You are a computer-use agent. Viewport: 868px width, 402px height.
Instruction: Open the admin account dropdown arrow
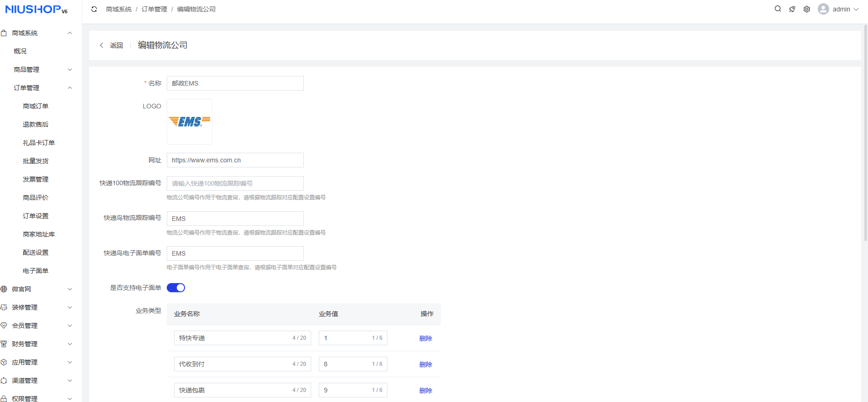(x=856, y=9)
